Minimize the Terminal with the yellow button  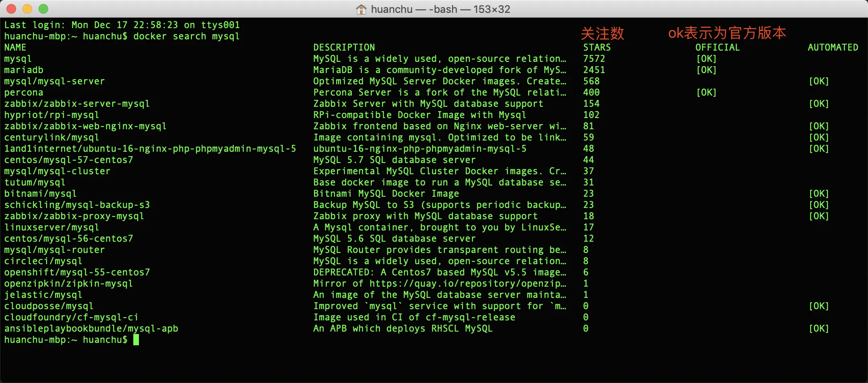click(x=27, y=9)
